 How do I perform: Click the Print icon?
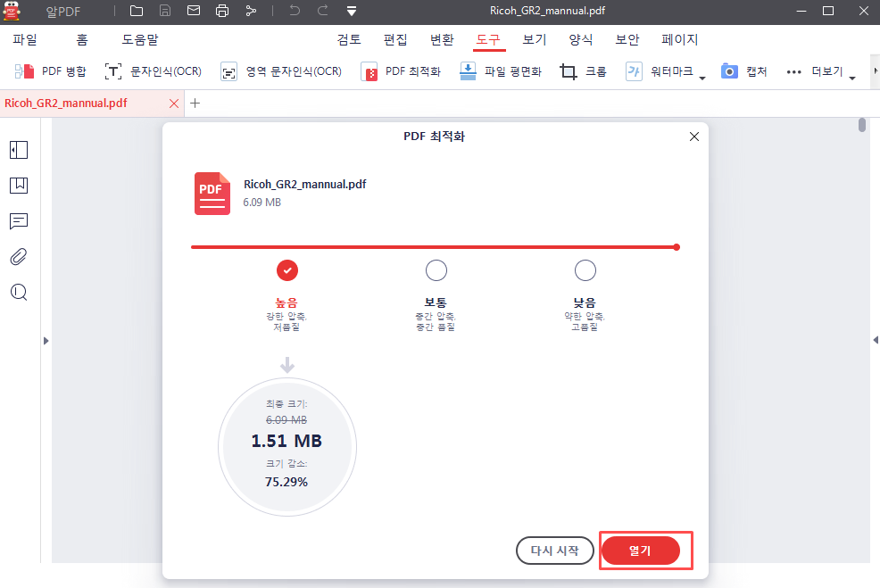click(222, 11)
